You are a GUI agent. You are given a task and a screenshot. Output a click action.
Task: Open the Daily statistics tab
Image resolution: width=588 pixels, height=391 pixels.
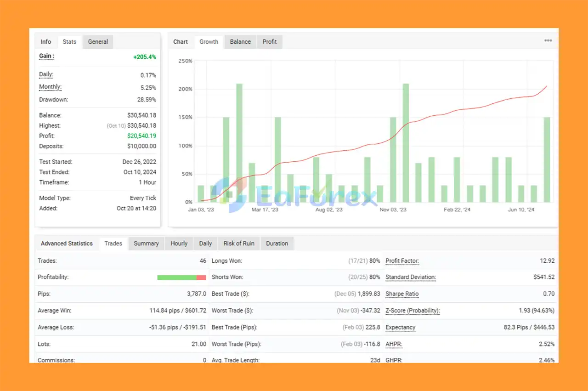click(x=205, y=244)
